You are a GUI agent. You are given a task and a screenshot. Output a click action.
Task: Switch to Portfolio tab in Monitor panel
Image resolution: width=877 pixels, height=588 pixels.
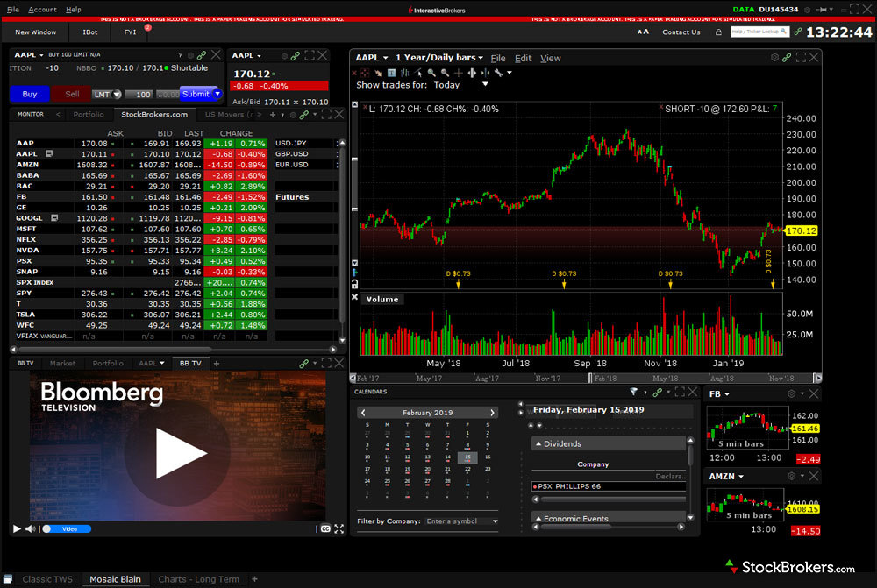tap(89, 114)
